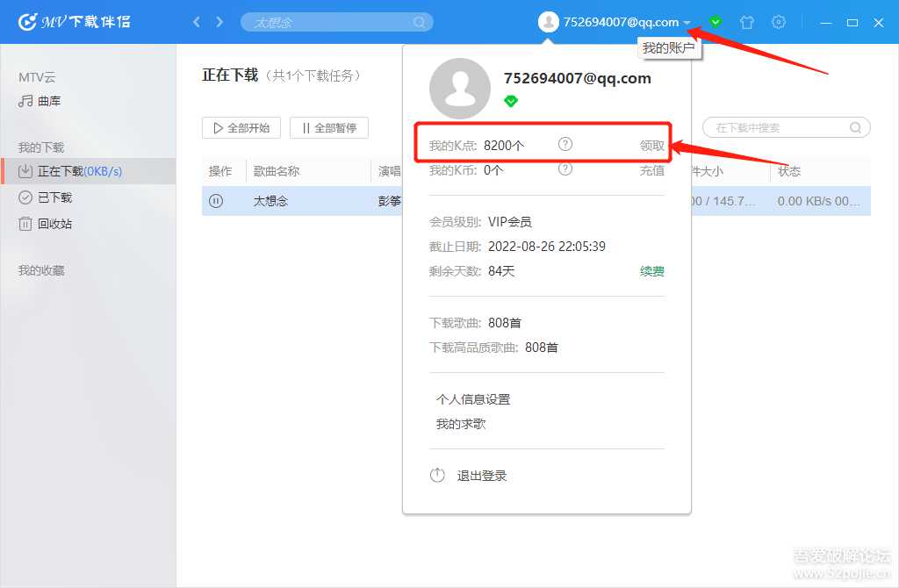Click 领取 to claim K points
Image resolution: width=899 pixels, height=588 pixels.
(651, 145)
